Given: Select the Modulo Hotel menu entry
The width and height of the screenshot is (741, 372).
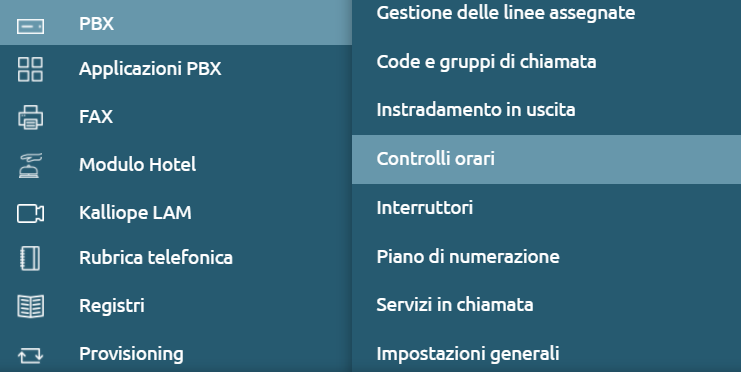Looking at the screenshot, I should coord(176,164).
